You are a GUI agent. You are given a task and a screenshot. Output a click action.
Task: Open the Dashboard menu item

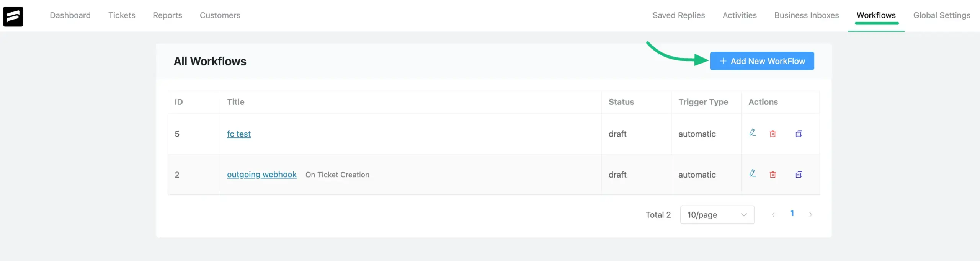click(70, 15)
